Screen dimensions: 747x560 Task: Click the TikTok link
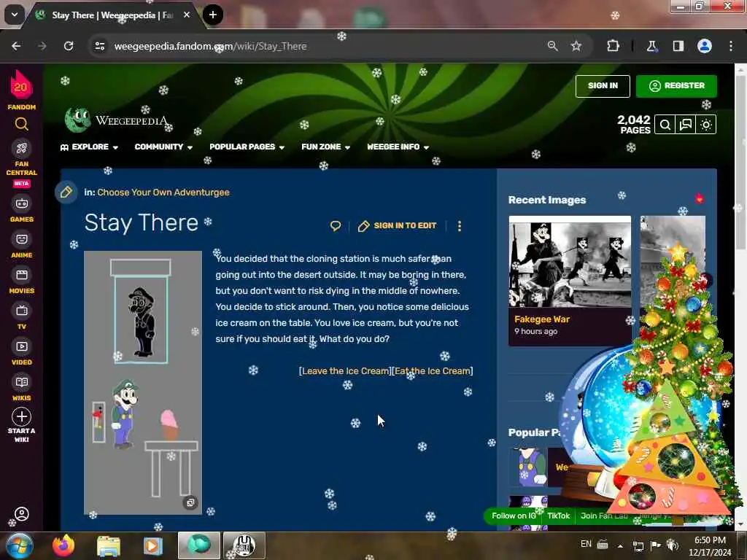click(558, 516)
